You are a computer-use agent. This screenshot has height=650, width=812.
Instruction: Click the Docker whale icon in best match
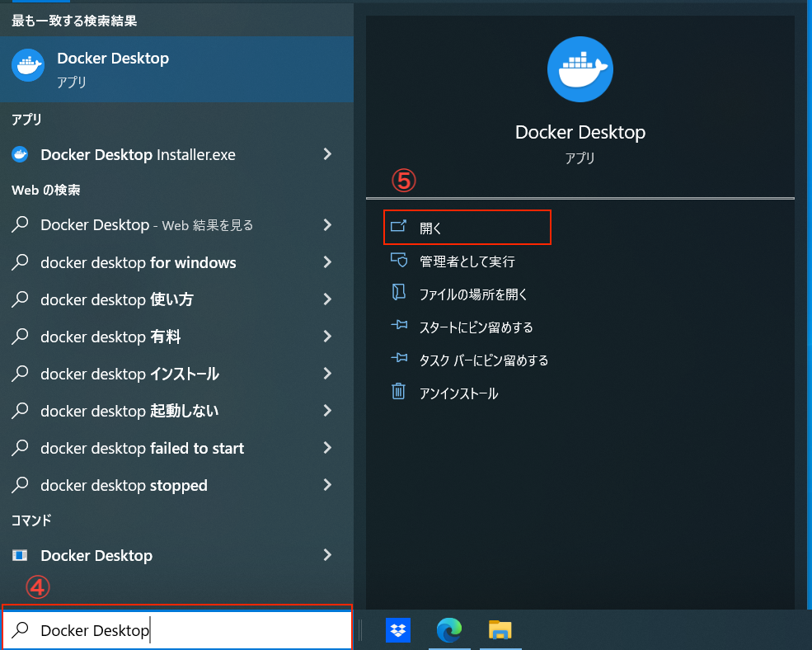28,65
